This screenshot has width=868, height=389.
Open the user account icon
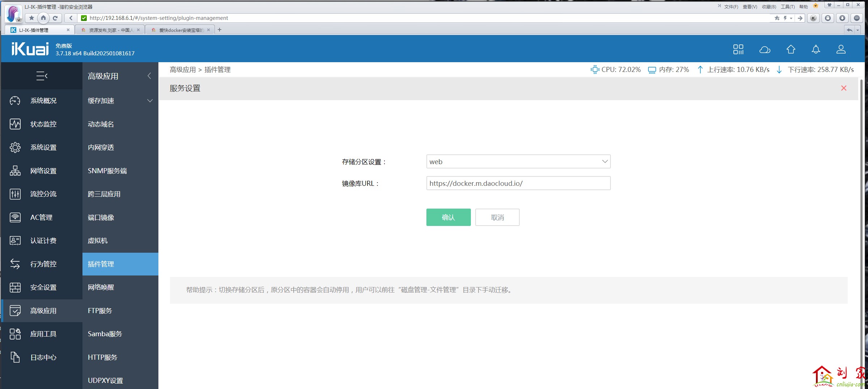coord(841,50)
